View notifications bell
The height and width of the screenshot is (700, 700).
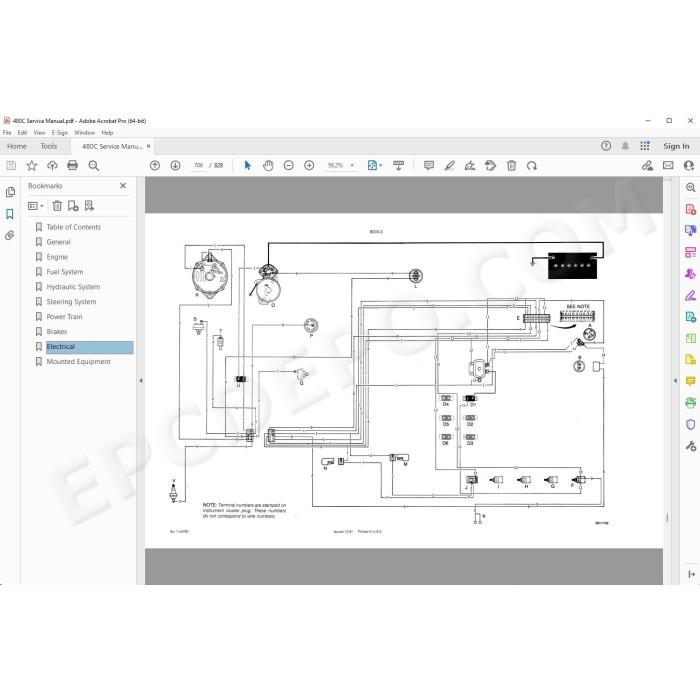tap(625, 146)
